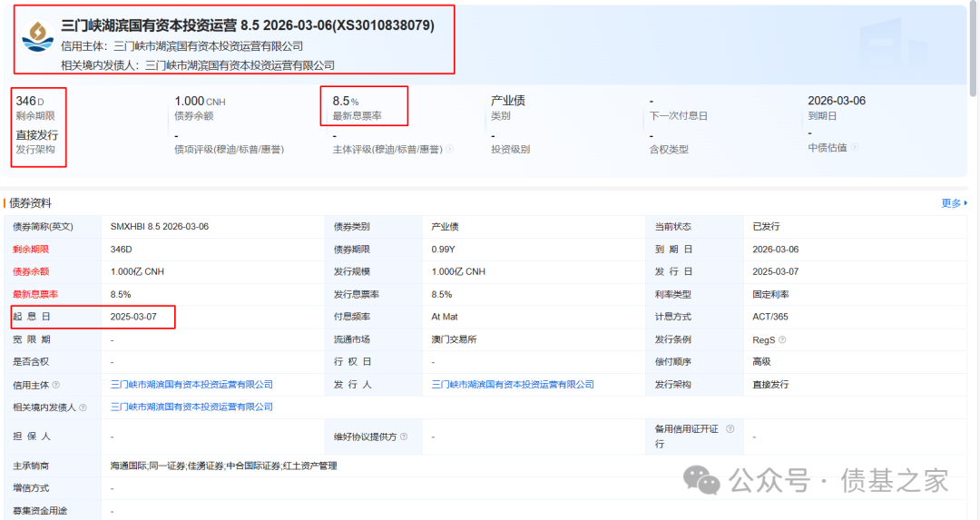Click 发行息票率 value 8.5%

[x=441, y=294]
